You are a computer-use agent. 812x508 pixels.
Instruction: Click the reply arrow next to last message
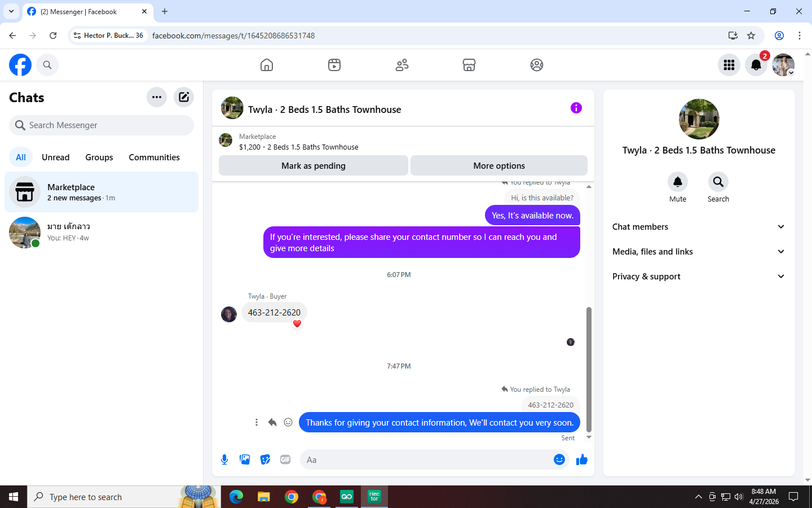[272, 422]
